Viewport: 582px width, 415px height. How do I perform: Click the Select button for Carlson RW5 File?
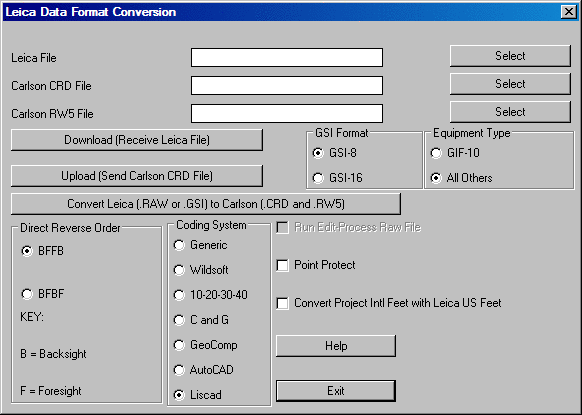click(510, 112)
